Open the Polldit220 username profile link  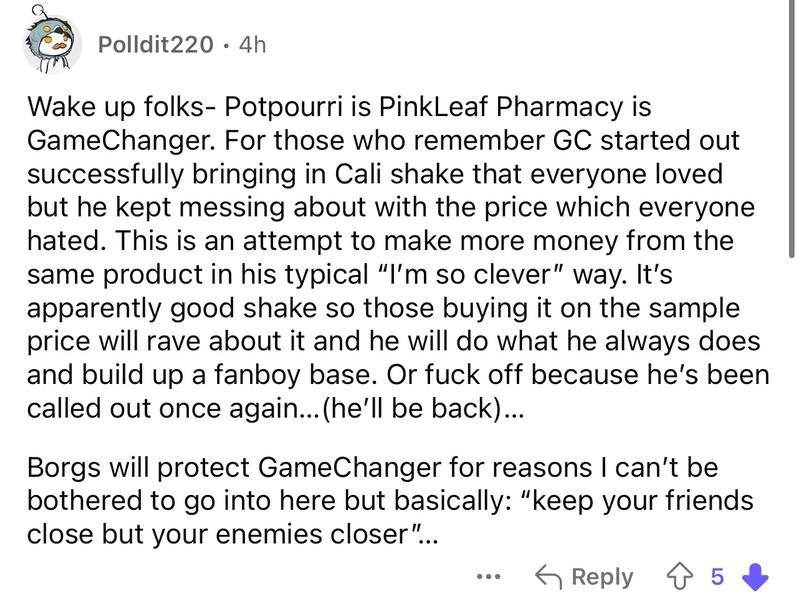click(157, 45)
